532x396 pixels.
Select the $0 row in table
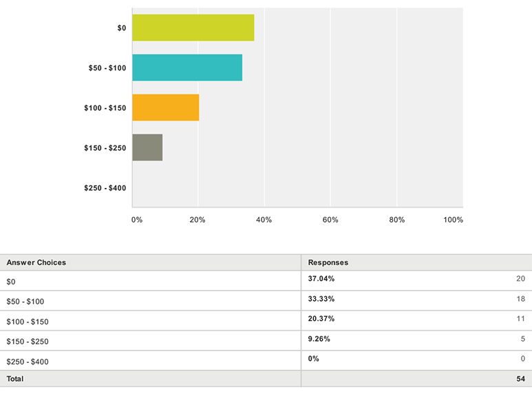click(x=266, y=281)
